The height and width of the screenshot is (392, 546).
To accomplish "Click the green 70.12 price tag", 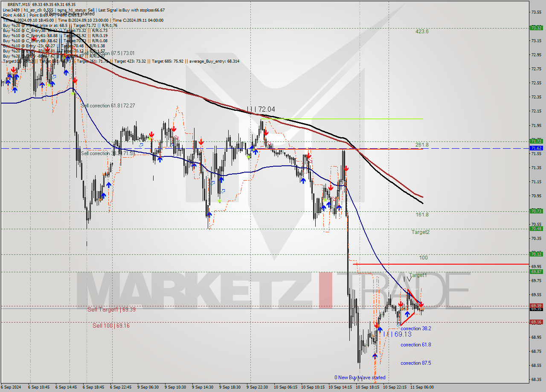I will 536,254.
